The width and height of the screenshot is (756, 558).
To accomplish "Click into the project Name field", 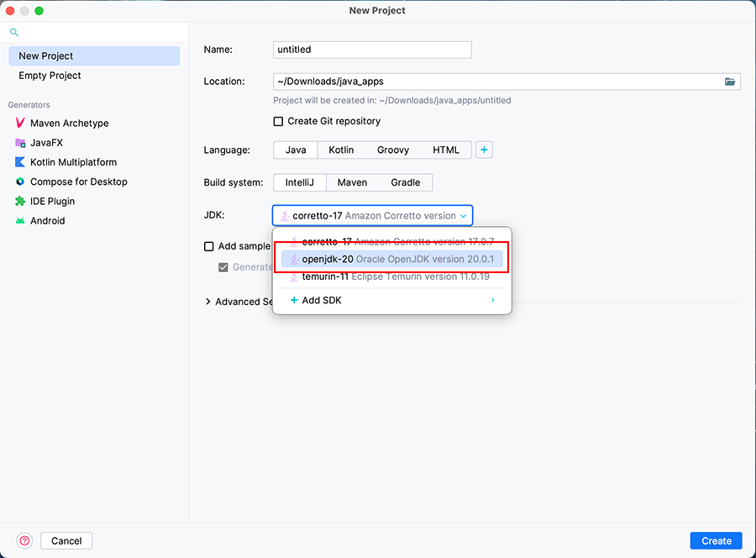I will (x=372, y=50).
